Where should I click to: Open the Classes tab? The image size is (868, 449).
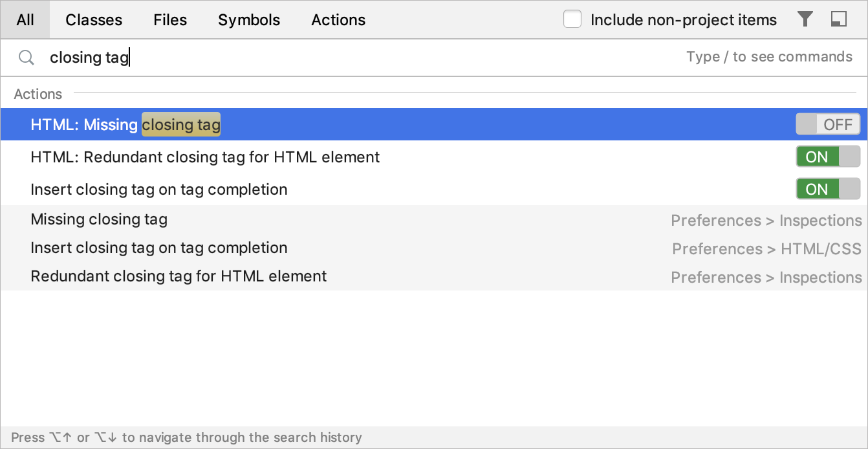[x=94, y=20]
